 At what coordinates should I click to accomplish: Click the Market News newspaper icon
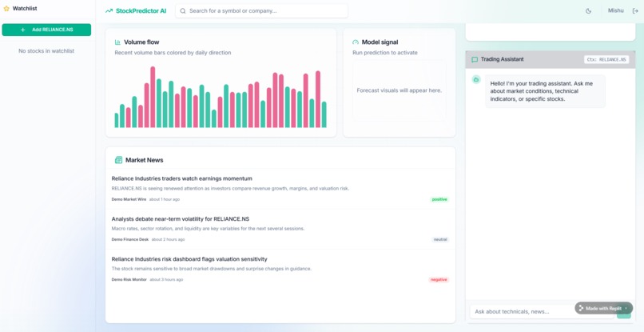119,160
